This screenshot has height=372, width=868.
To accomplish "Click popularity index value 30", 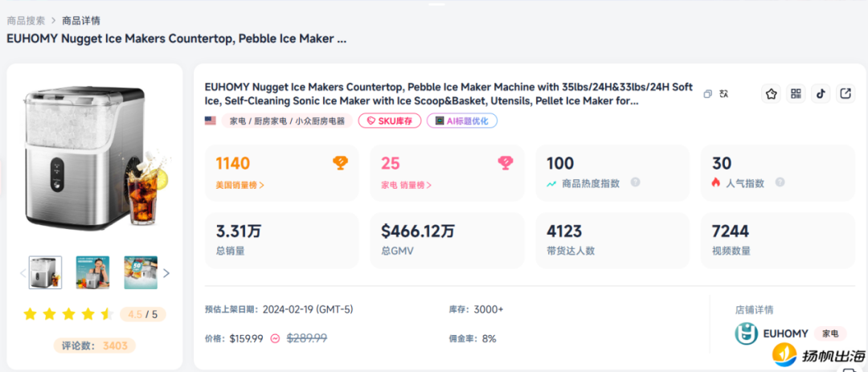I will point(722,163).
